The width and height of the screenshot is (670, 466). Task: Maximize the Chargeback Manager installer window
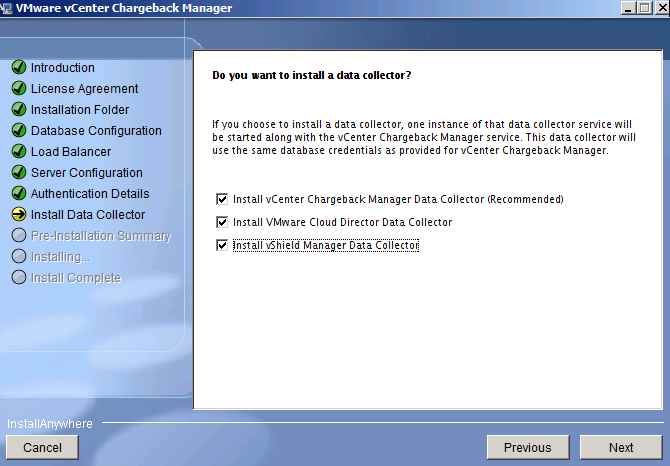pyautogui.click(x=644, y=8)
